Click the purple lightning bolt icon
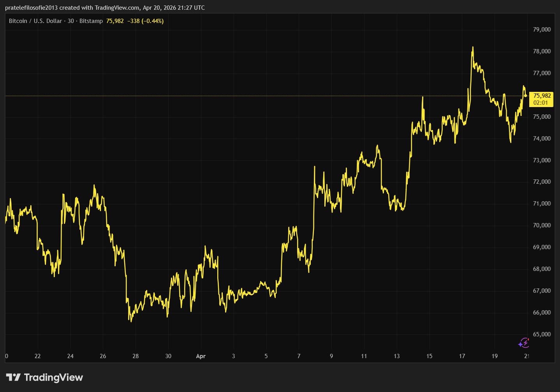The width and height of the screenshot is (560, 392). tap(524, 343)
